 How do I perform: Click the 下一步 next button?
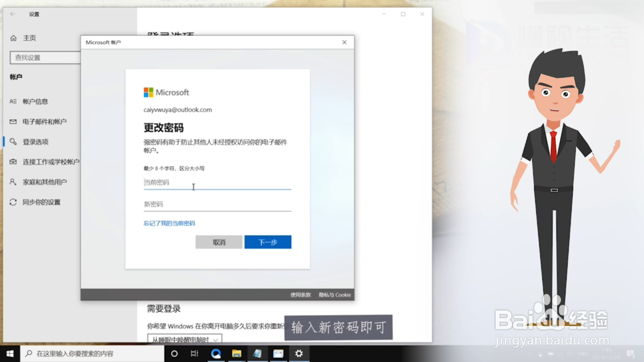coord(267,242)
